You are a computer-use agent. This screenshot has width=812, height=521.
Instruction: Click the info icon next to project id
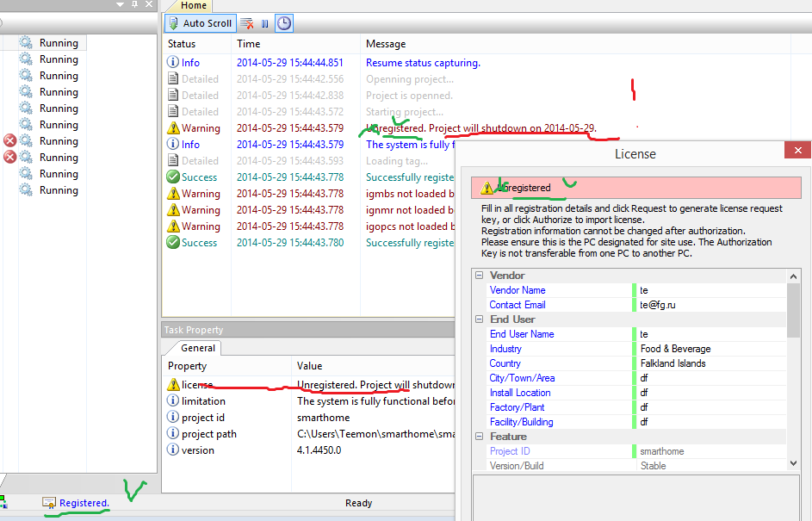[x=172, y=417]
